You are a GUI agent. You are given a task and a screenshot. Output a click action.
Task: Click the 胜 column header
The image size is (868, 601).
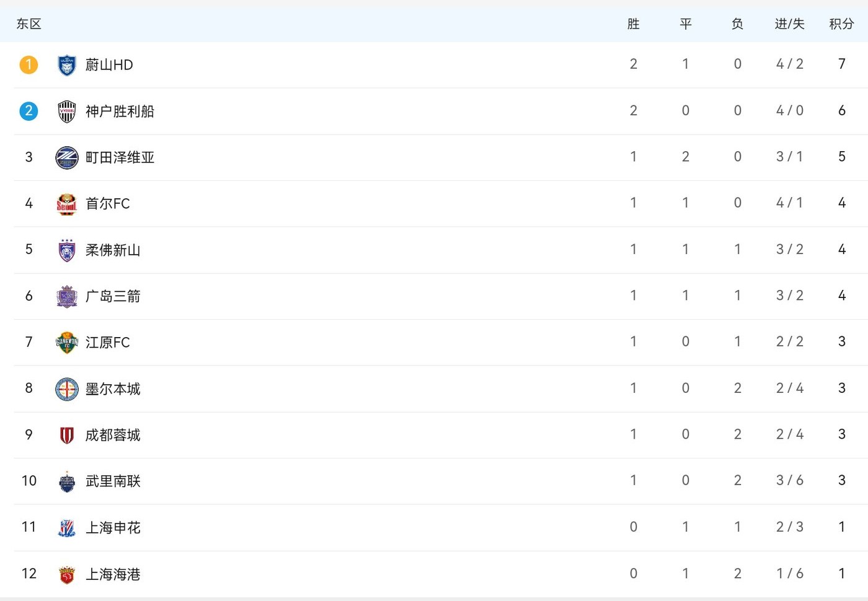click(x=633, y=24)
